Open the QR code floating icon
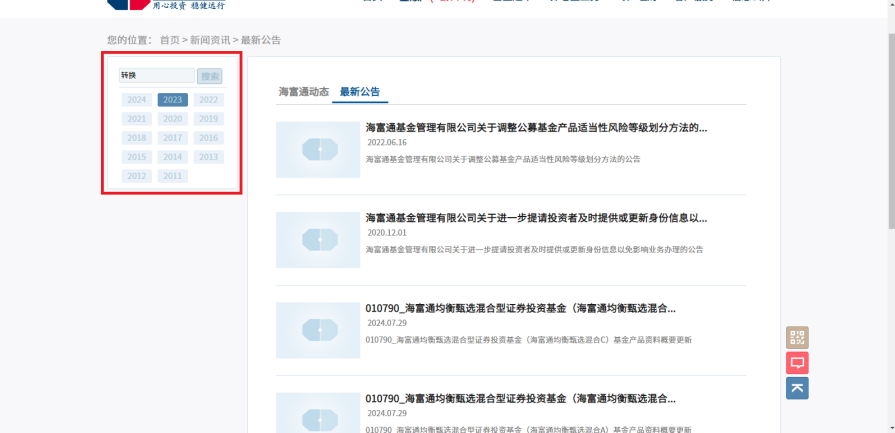Screen dimensions: 895x433 pos(797,338)
